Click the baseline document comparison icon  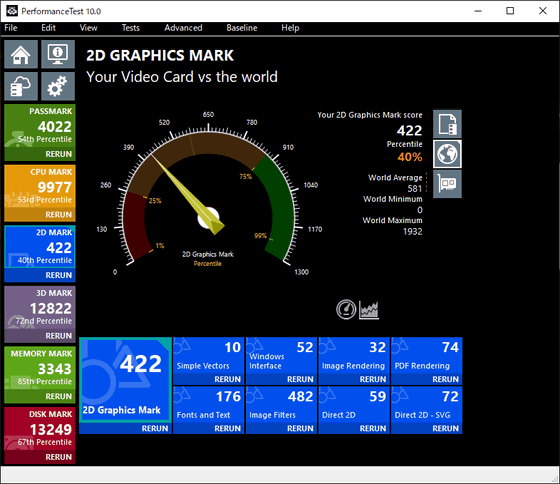pyautogui.click(x=448, y=124)
